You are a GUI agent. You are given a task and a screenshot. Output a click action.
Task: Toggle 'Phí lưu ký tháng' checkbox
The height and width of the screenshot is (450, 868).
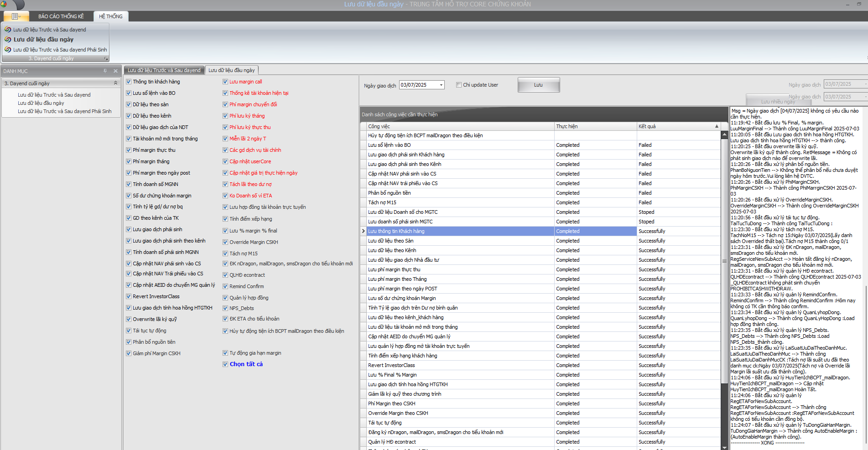point(225,116)
